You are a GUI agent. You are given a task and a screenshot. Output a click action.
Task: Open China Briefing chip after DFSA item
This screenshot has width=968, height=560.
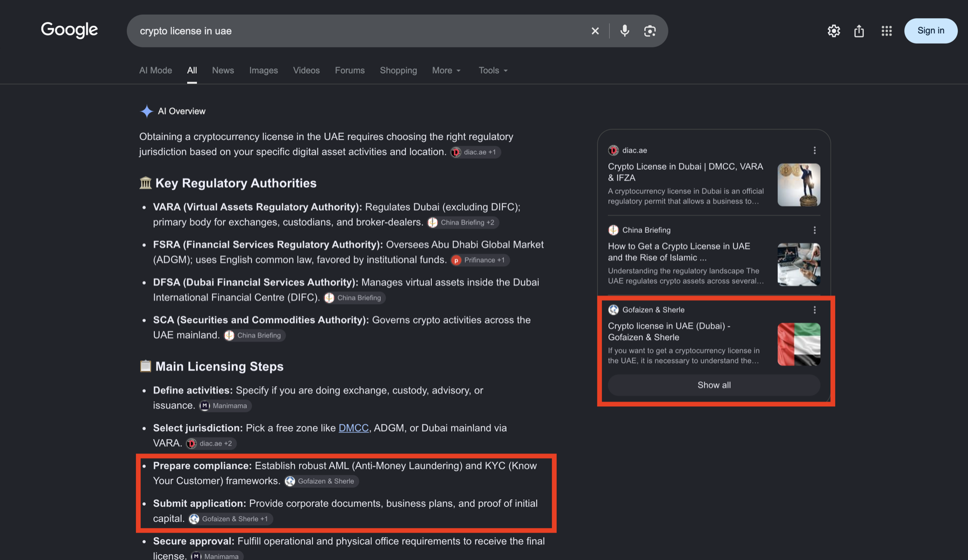click(354, 298)
